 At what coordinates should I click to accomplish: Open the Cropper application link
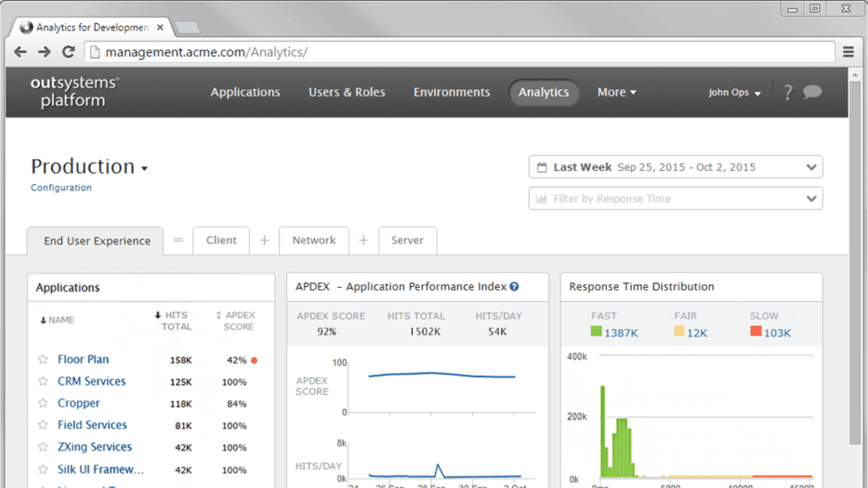click(x=79, y=403)
